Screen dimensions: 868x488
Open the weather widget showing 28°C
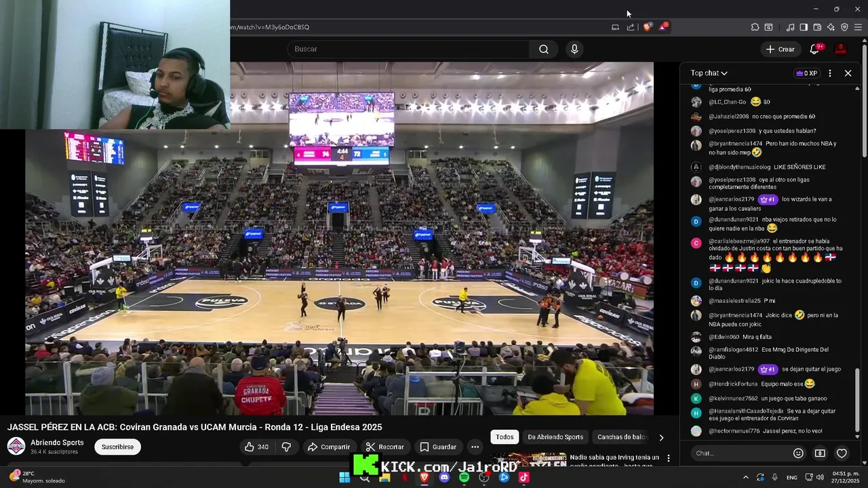pos(37,477)
